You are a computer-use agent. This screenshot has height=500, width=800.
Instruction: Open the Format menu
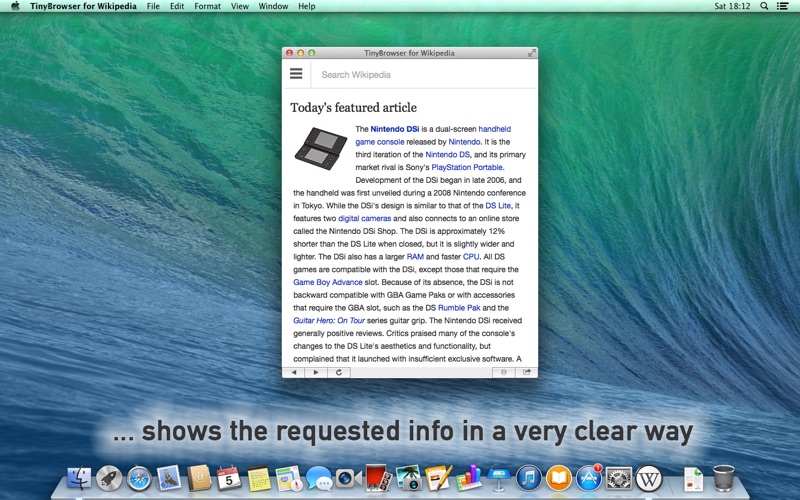click(208, 6)
